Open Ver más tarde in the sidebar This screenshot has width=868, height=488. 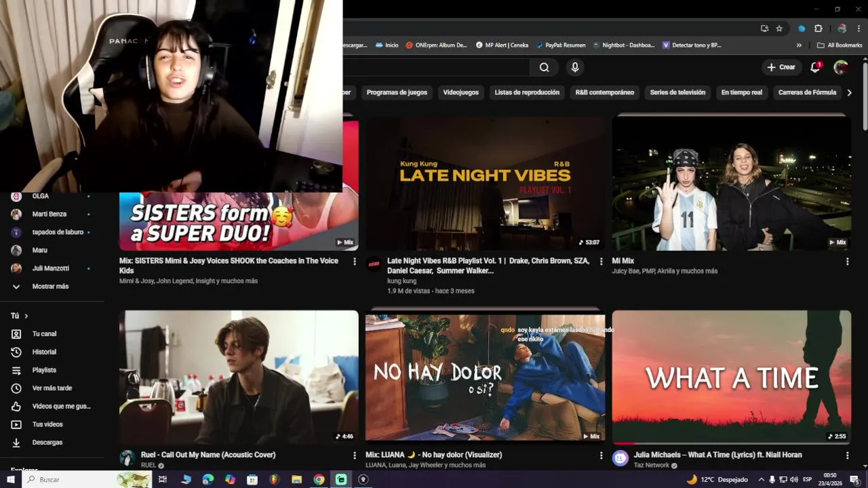coord(52,388)
